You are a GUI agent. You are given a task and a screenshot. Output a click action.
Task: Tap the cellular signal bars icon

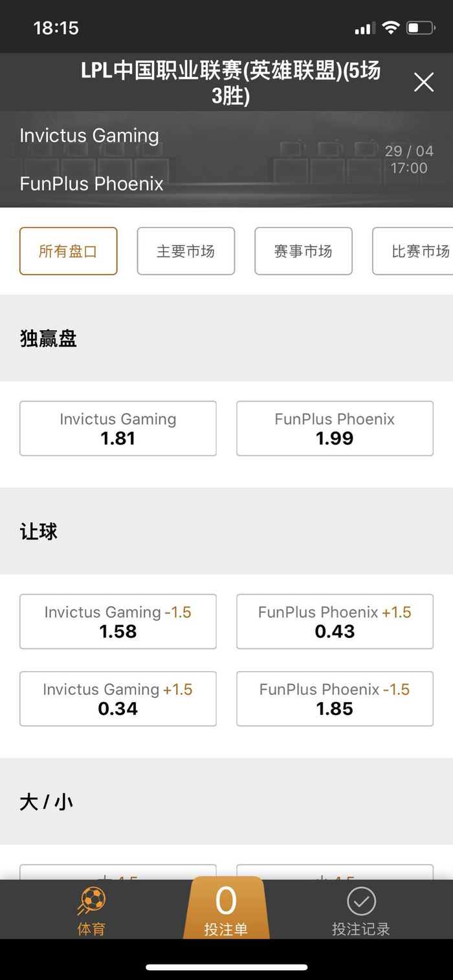364,28
